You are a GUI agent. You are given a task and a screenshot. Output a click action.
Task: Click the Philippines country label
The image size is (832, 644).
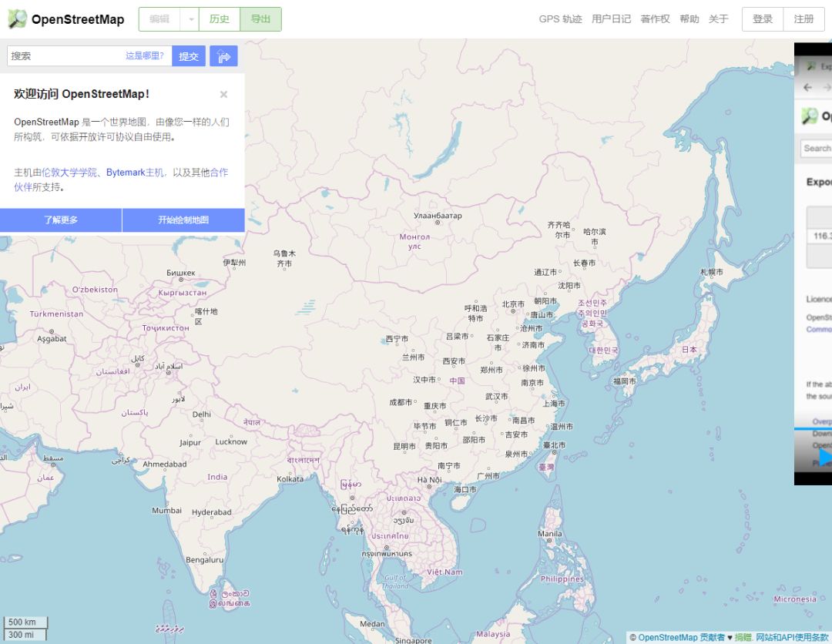pyautogui.click(x=562, y=579)
